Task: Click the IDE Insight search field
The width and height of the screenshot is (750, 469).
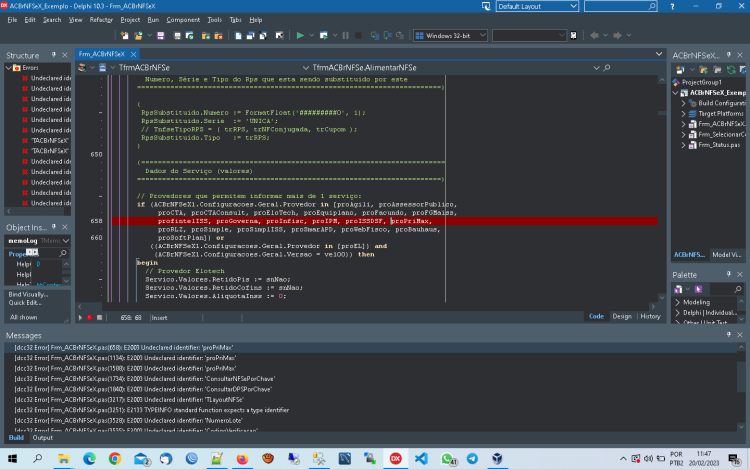Action: point(620,6)
